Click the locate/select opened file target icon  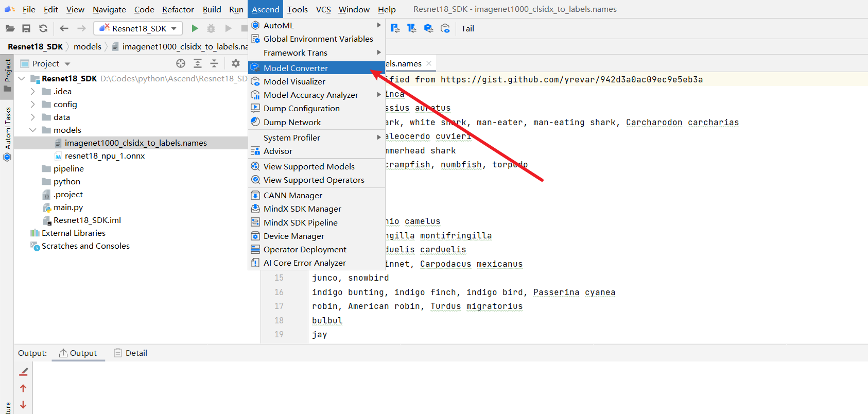(181, 63)
